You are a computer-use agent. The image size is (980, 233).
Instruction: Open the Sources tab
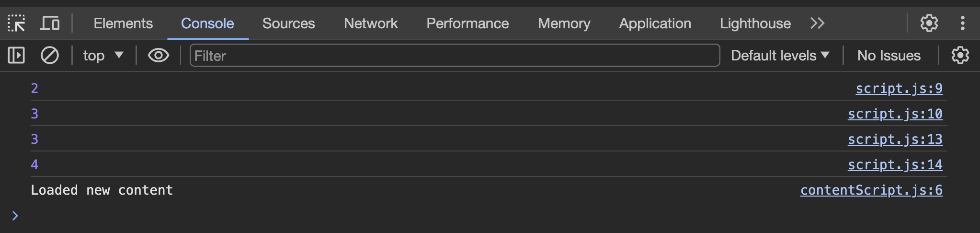[x=289, y=23]
